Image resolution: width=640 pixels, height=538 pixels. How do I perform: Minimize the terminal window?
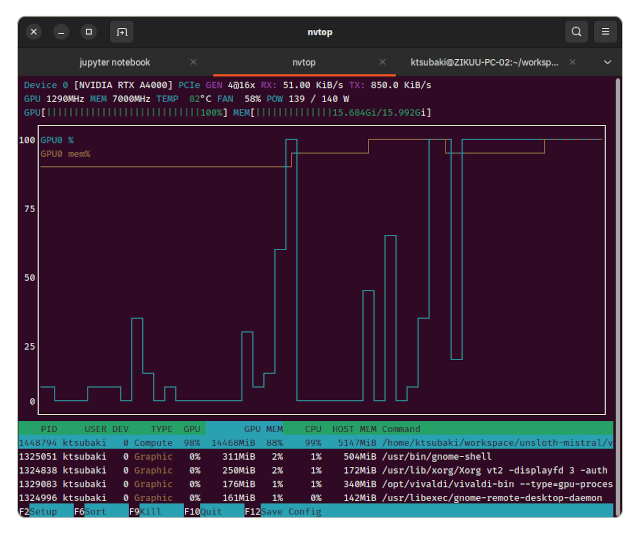(61, 32)
